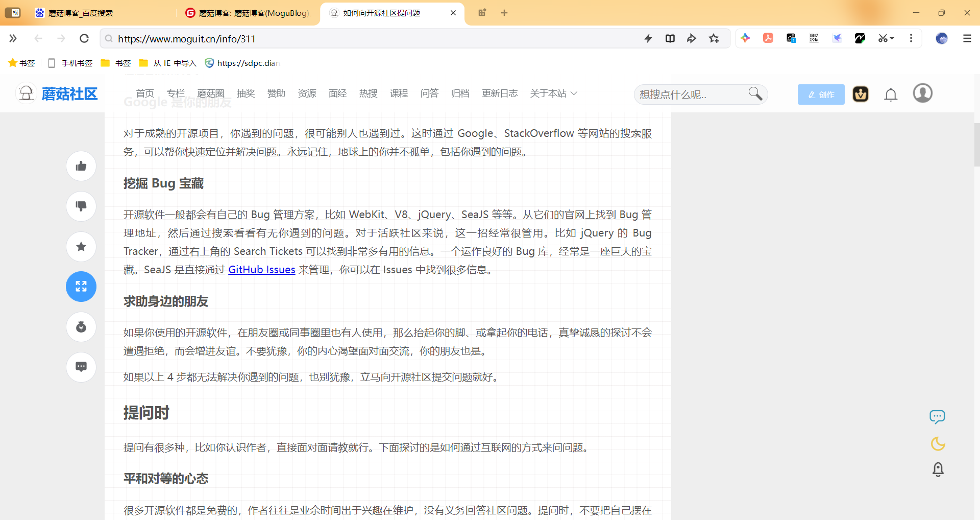Open the 手机书签 bookmark folder

tap(70, 63)
